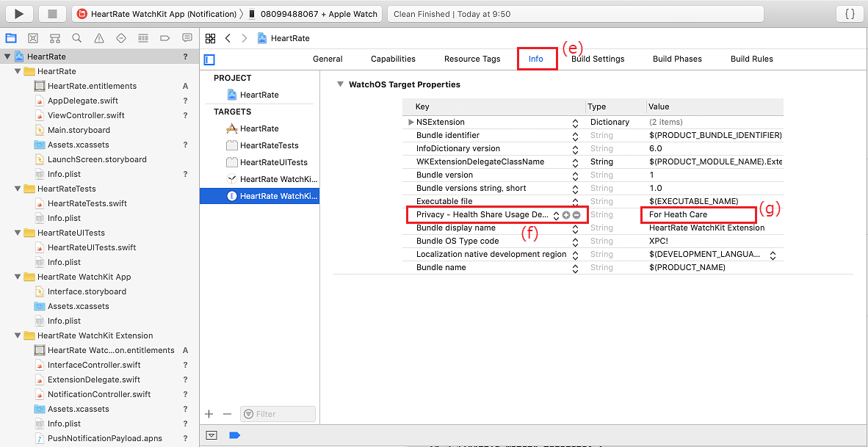Toggle the project and targets list sidebar
This screenshot has width=868, height=447.
point(210,59)
